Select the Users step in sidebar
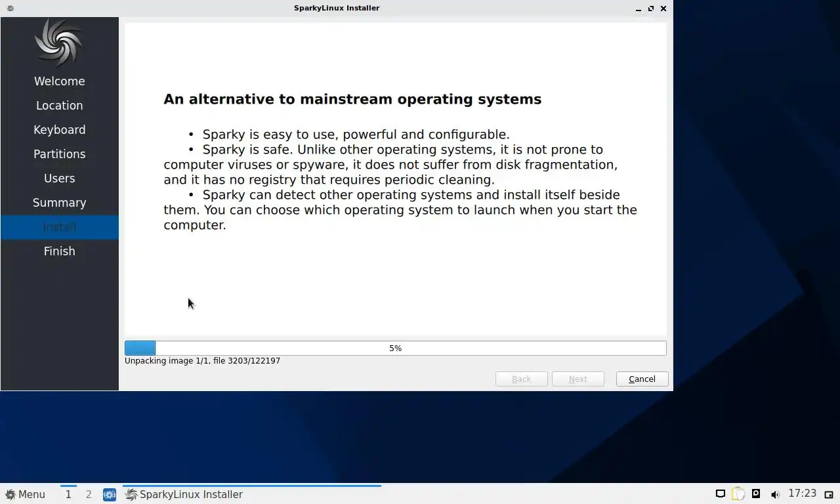840x504 pixels. click(59, 178)
